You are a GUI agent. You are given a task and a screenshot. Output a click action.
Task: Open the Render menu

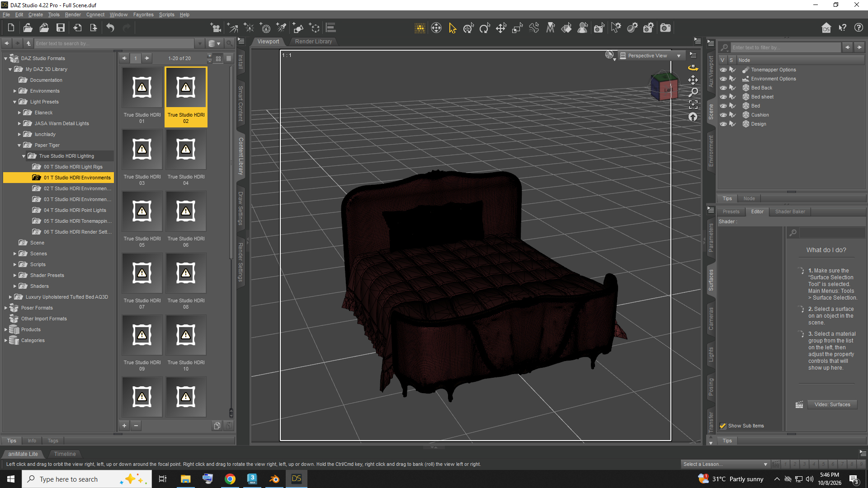(x=73, y=14)
